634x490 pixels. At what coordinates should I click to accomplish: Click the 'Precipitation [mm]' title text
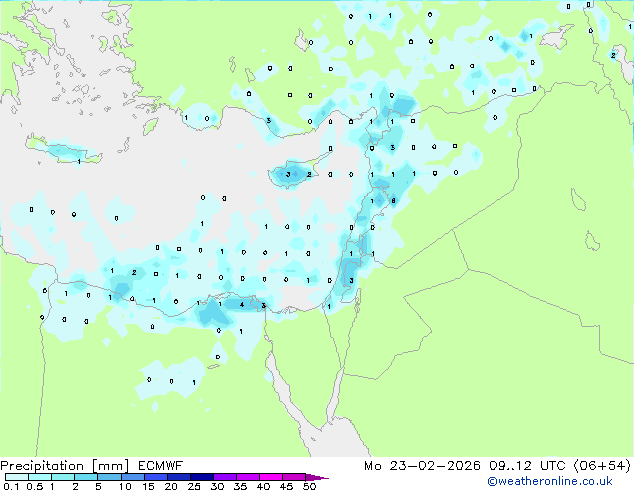tap(65, 466)
